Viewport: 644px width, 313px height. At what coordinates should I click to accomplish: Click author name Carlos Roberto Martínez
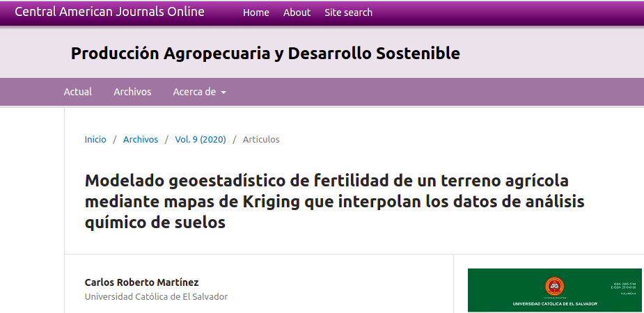[x=142, y=282]
